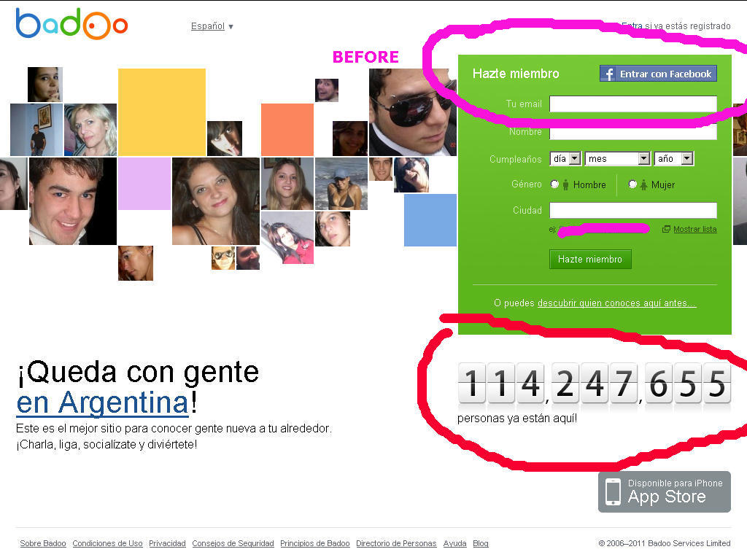Image resolution: width=747 pixels, height=560 pixels.
Task: Click the popup icon beside Mostrar lista
Action: click(x=666, y=229)
